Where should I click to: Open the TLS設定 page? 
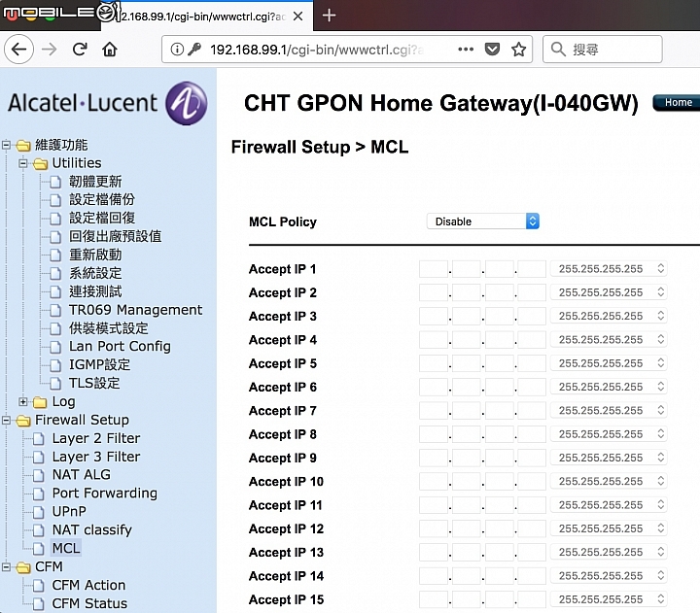pos(94,383)
